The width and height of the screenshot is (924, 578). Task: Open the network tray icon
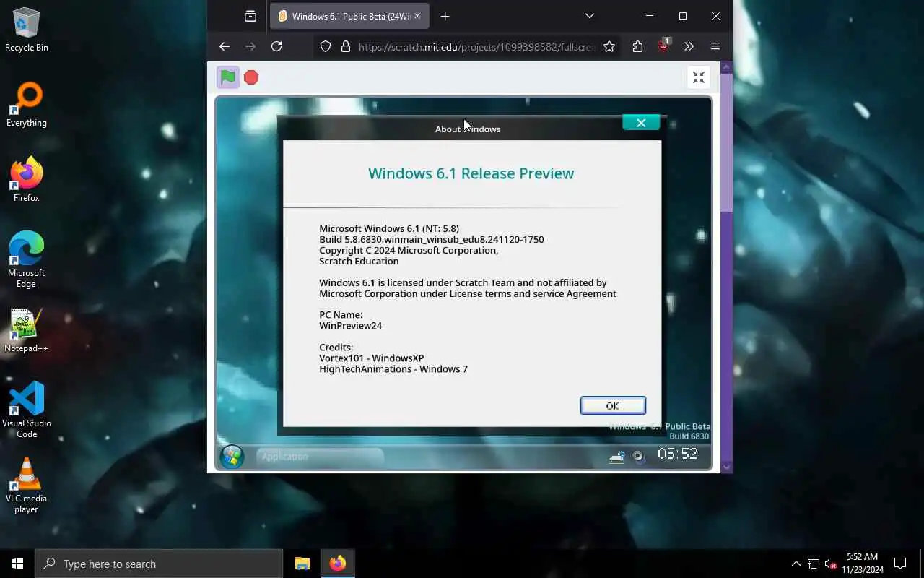pyautogui.click(x=814, y=564)
